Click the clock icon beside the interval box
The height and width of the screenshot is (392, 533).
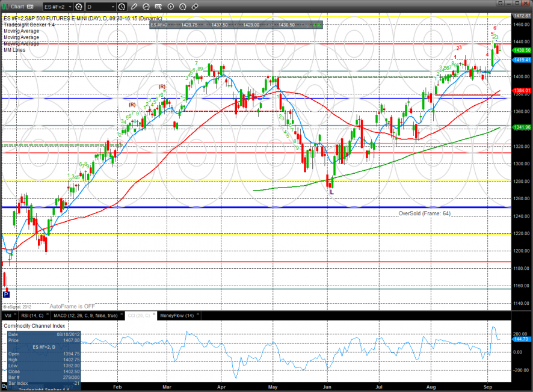(x=122, y=7)
